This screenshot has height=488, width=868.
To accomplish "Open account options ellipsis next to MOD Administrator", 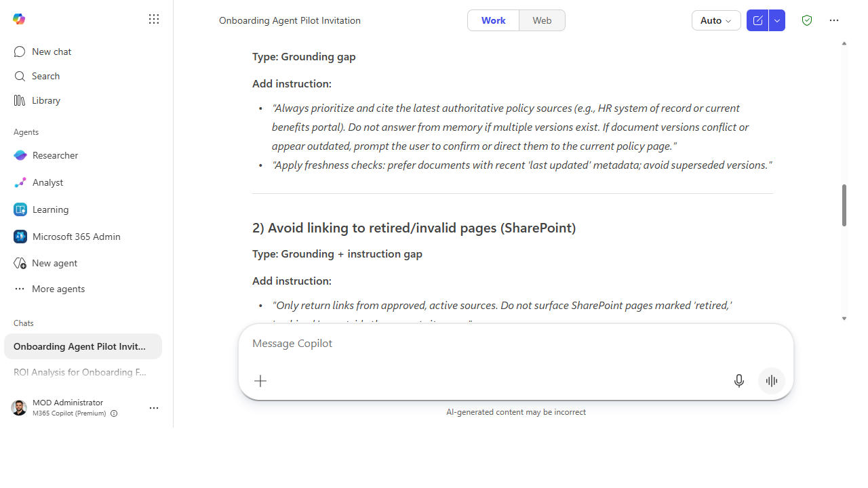I will pos(154,408).
